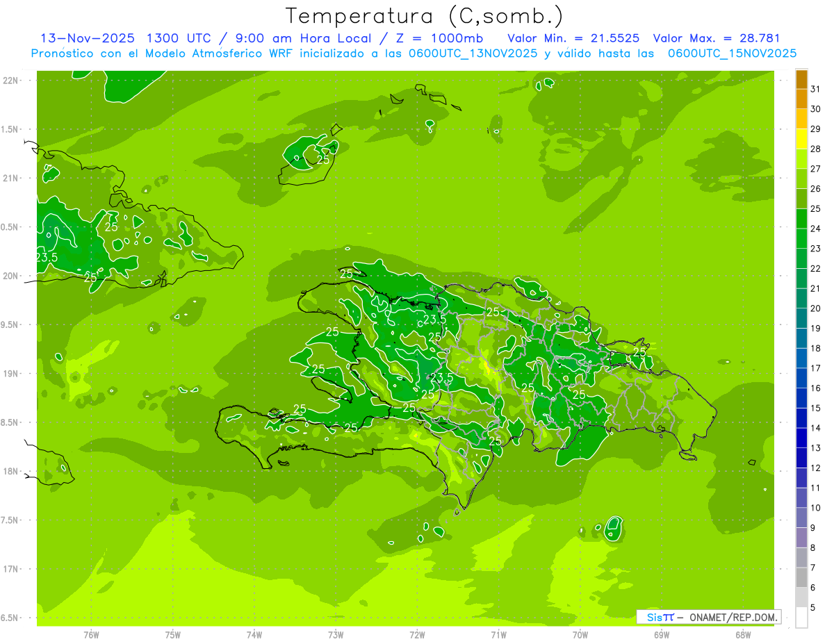834x644 pixels.
Task: Click the 68W longitude axis label
Action: coord(742,634)
